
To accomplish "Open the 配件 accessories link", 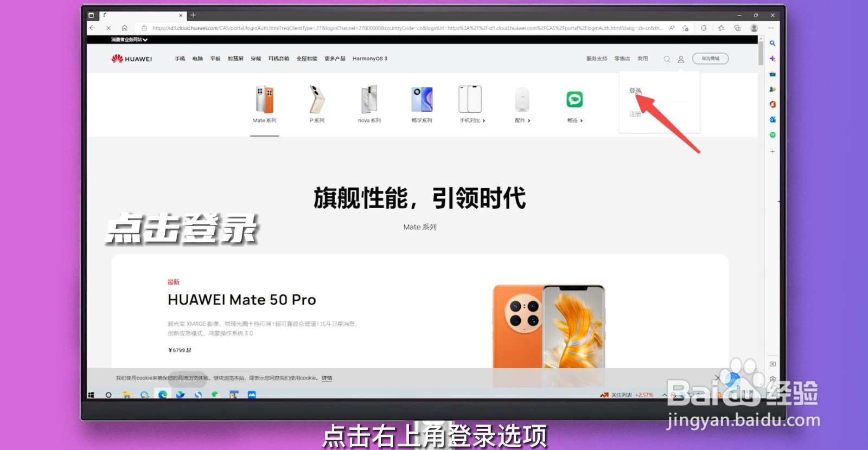I will coord(522,120).
